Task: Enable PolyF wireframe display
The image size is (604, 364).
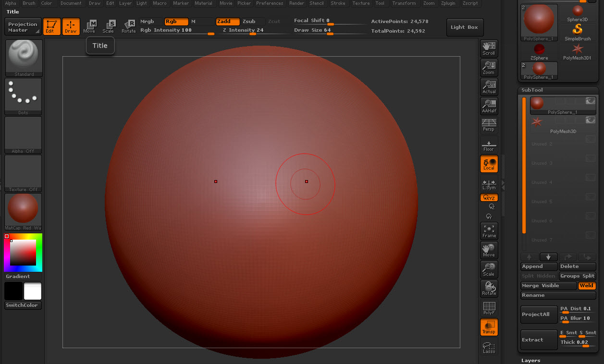Action: [489, 308]
